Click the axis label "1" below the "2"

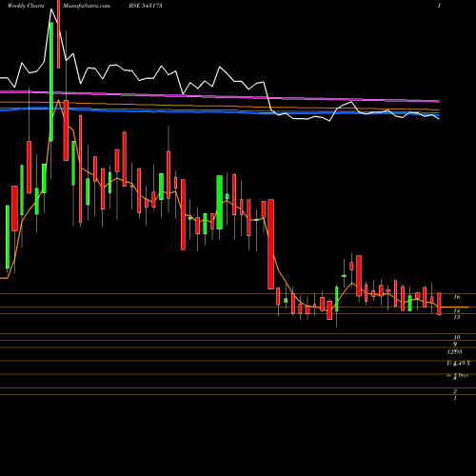tap(455, 398)
